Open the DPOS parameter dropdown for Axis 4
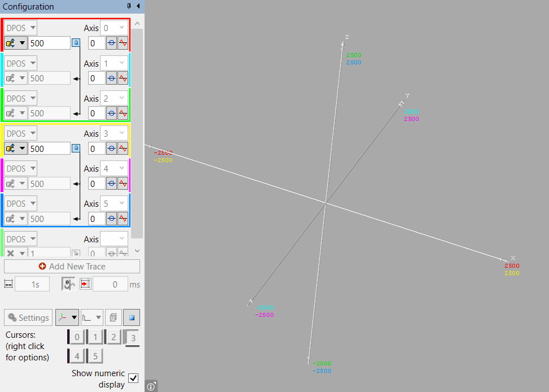 click(x=21, y=168)
